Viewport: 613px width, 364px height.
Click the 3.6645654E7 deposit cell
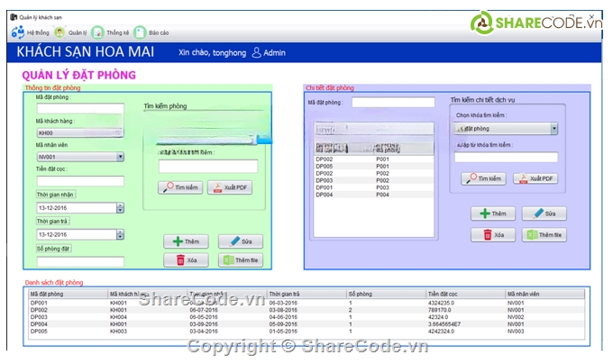[466, 324]
